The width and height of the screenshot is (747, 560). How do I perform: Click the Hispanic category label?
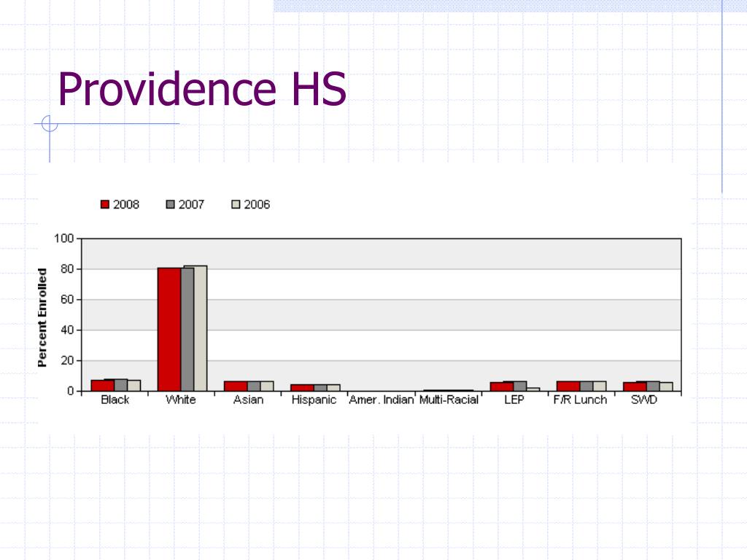[314, 400]
